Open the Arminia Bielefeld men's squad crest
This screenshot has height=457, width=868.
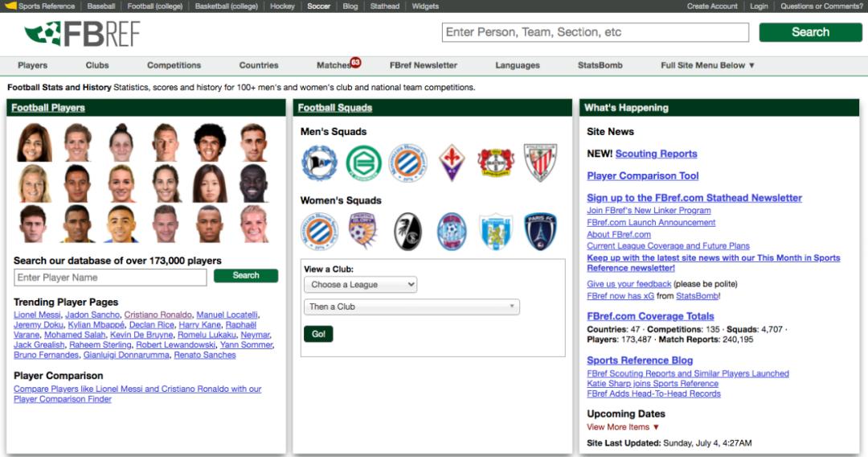tap(319, 163)
